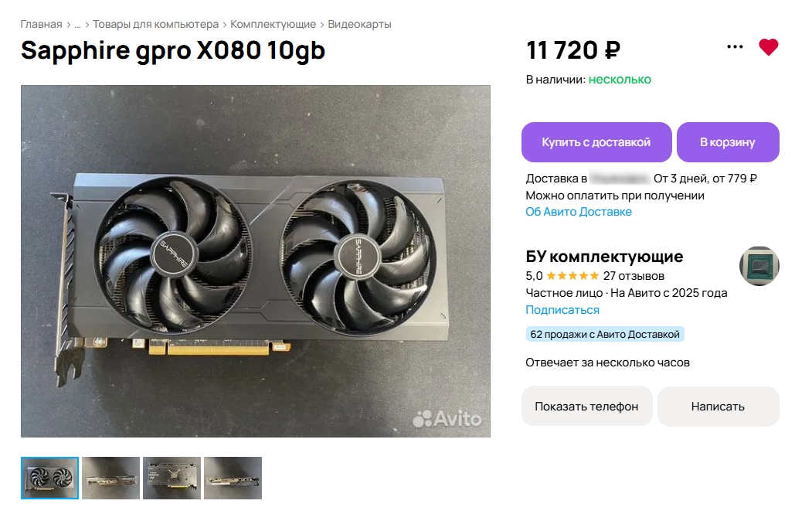
Task: Open "Видеокарты" breadcrumb category
Action: pos(359,24)
